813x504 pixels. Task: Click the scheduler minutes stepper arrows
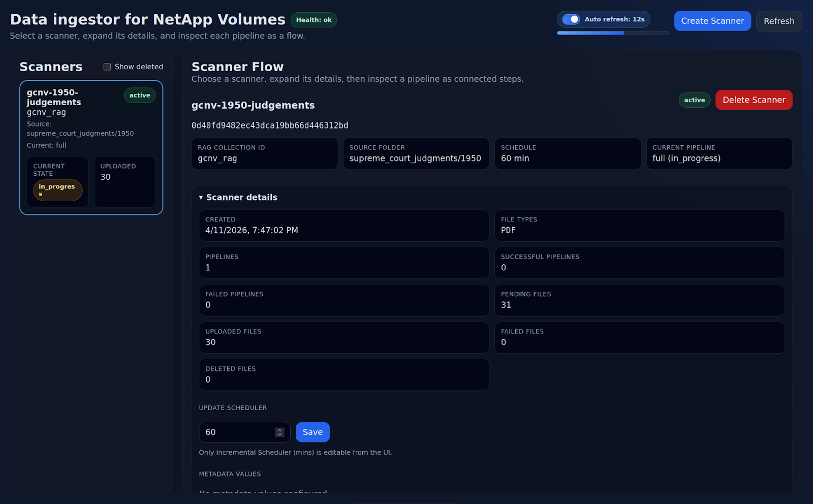279,432
